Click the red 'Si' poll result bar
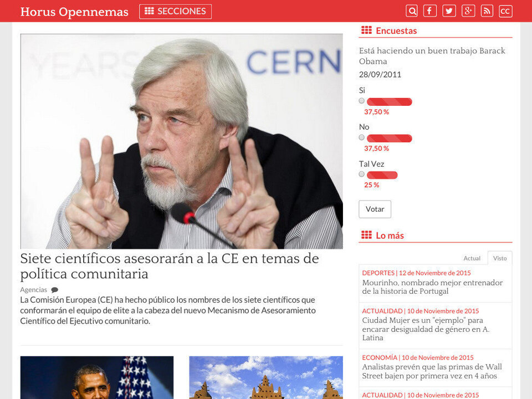The image size is (532, 399). pos(389,101)
